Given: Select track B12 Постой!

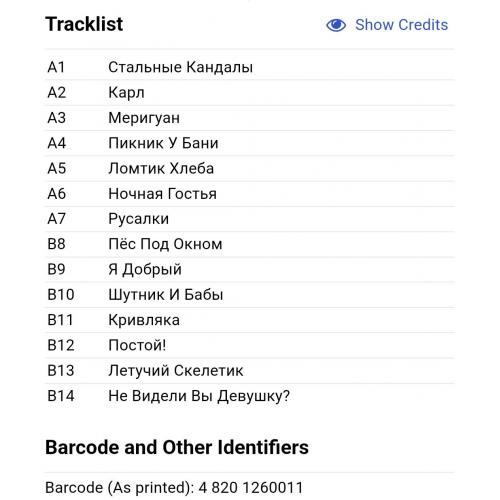Looking at the screenshot, I should (250, 345).
